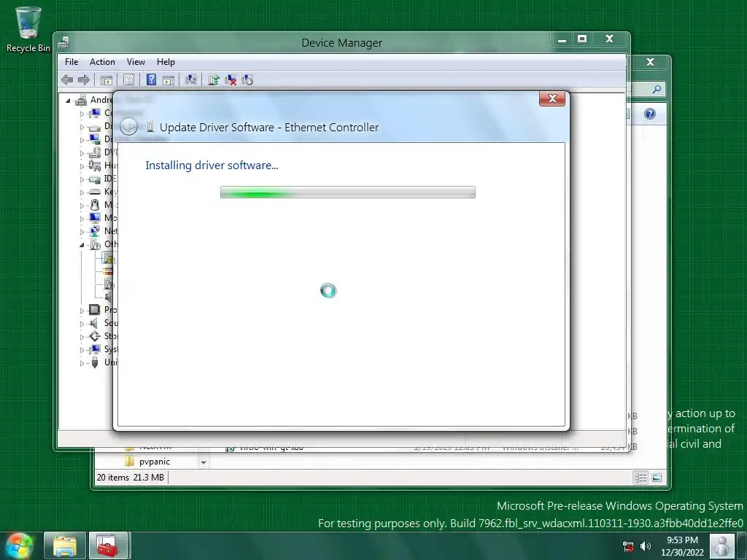Collapse the Other devices category arrow

pos(82,245)
